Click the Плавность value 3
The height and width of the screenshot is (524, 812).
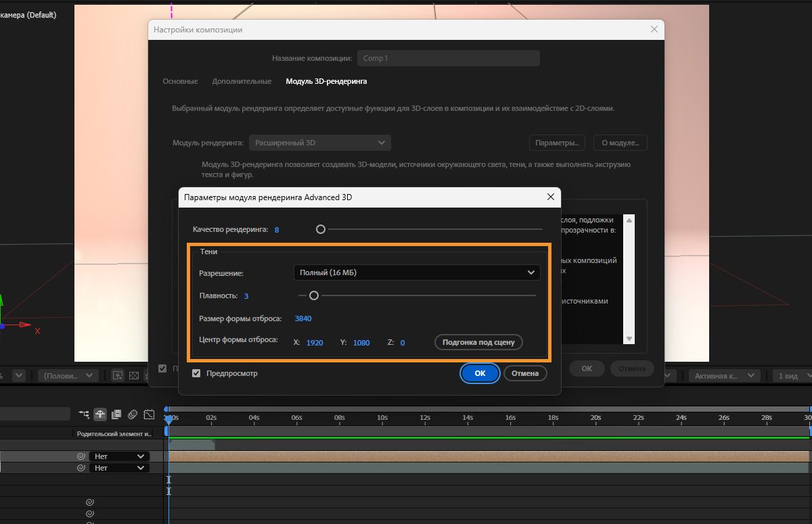click(x=246, y=296)
